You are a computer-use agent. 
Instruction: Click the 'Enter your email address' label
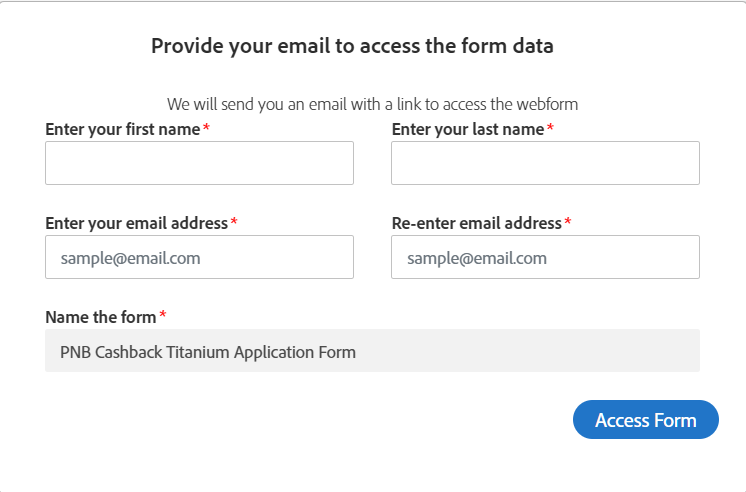pyautogui.click(x=137, y=222)
